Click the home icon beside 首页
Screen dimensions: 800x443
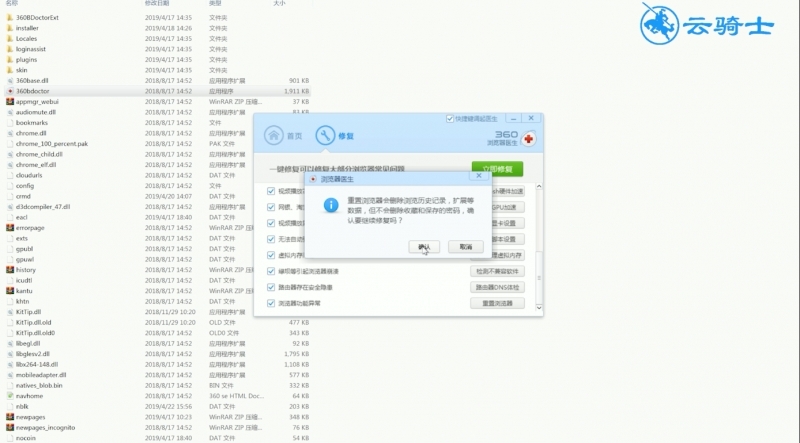point(273,135)
